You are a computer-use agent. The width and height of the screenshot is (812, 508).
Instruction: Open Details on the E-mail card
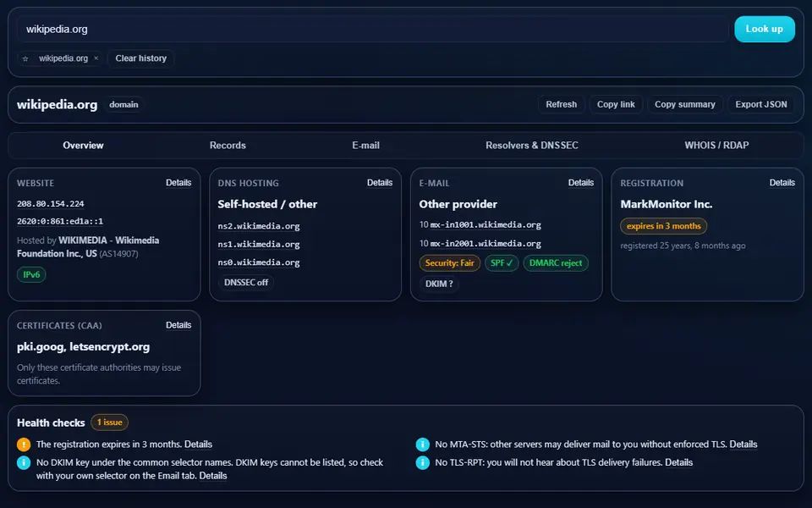(581, 183)
